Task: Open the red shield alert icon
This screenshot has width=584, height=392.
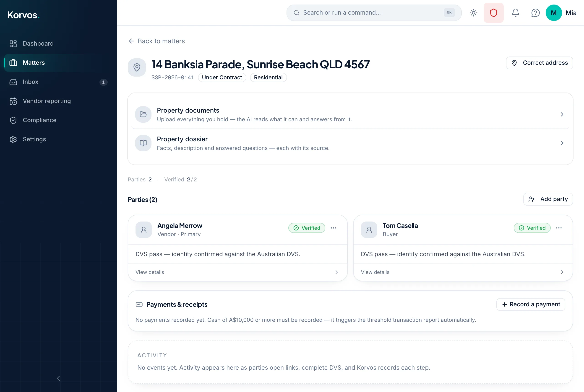Action: 493,13
